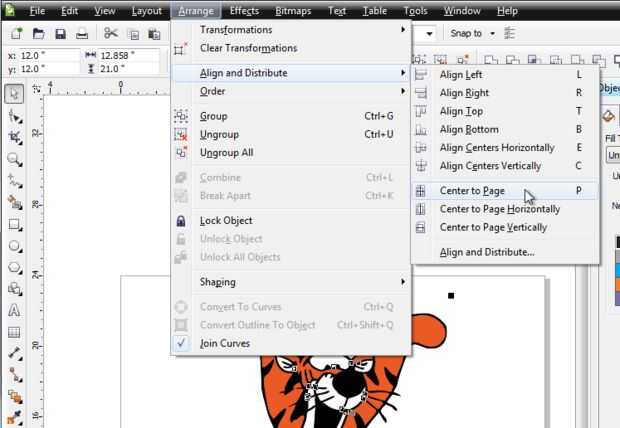Viewport: 620px width, 428px height.
Task: Toggle the Join Curves checkmark item
Action: pos(292,343)
